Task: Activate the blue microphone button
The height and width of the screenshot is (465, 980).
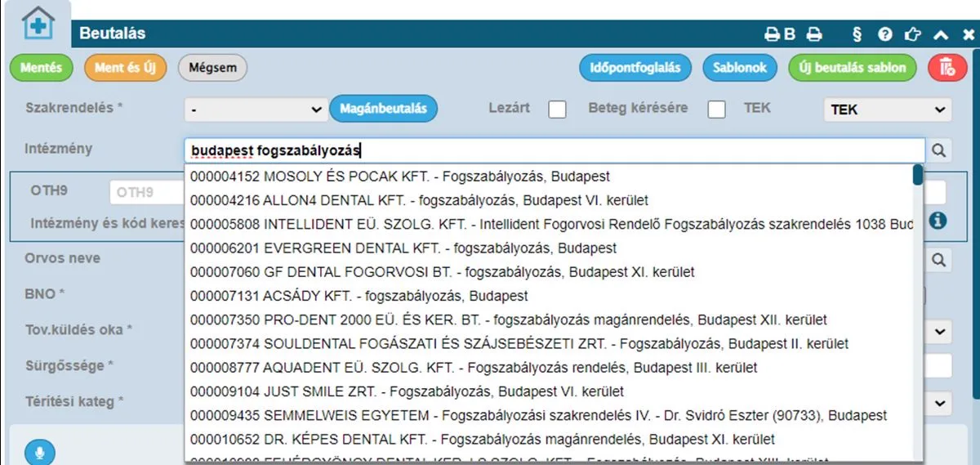Action: (x=39, y=452)
